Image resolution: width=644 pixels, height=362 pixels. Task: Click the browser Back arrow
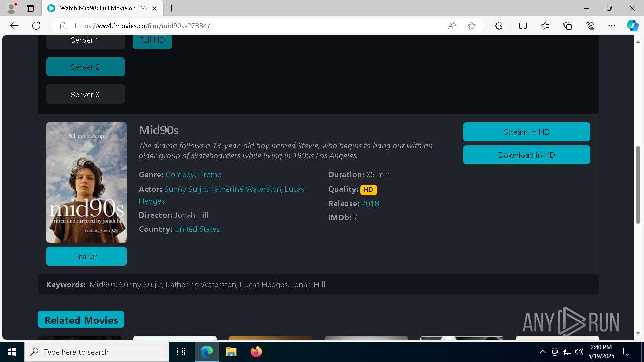click(x=14, y=26)
